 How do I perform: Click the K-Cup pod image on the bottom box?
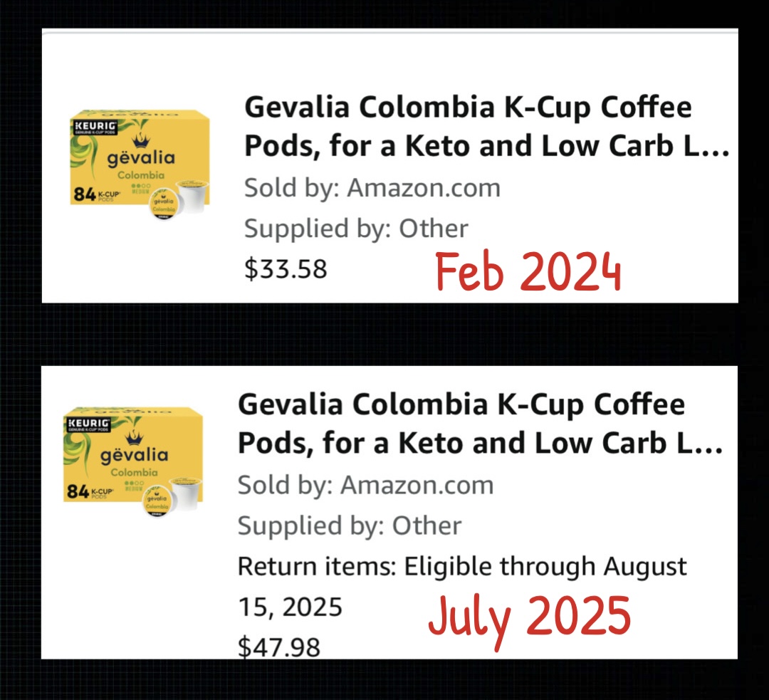click(x=172, y=496)
